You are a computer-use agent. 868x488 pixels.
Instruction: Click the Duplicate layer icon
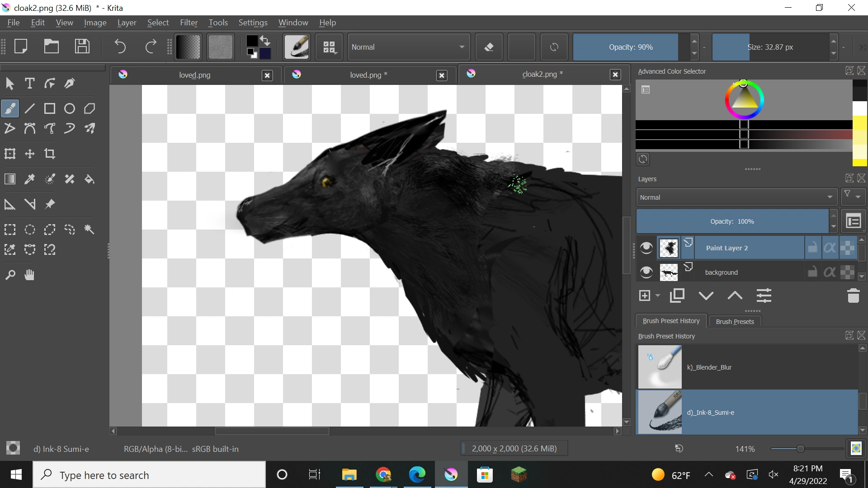click(677, 296)
